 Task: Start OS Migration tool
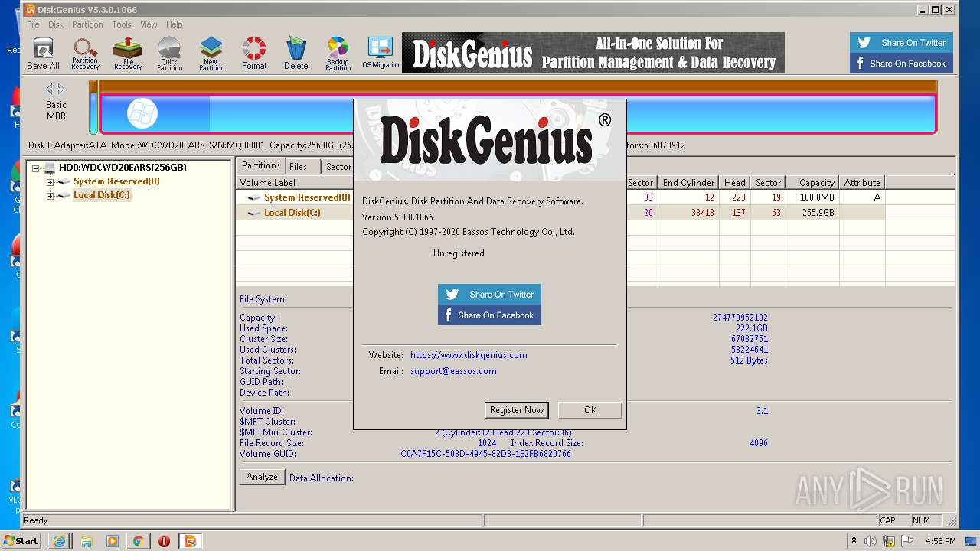click(x=381, y=53)
